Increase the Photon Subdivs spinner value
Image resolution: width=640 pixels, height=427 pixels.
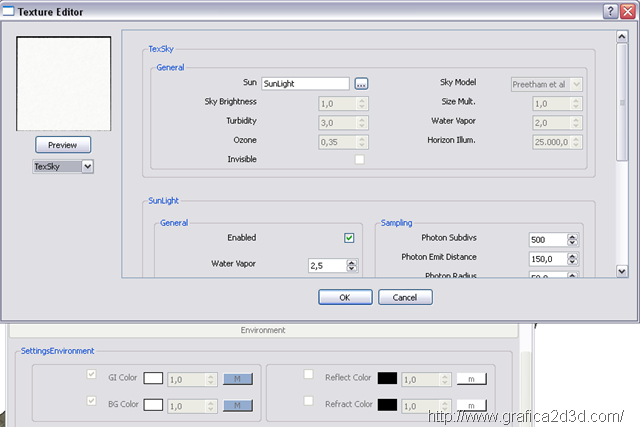tap(572, 237)
